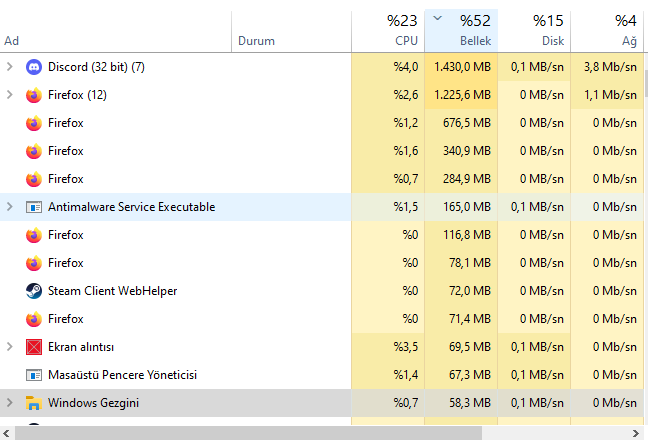The width and height of the screenshot is (648, 440).
Task: Sort by the Bellek memory column
Action: [461, 31]
